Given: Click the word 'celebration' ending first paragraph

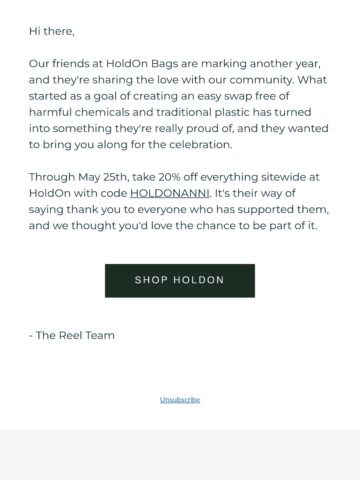Looking at the screenshot, I should [x=200, y=145].
